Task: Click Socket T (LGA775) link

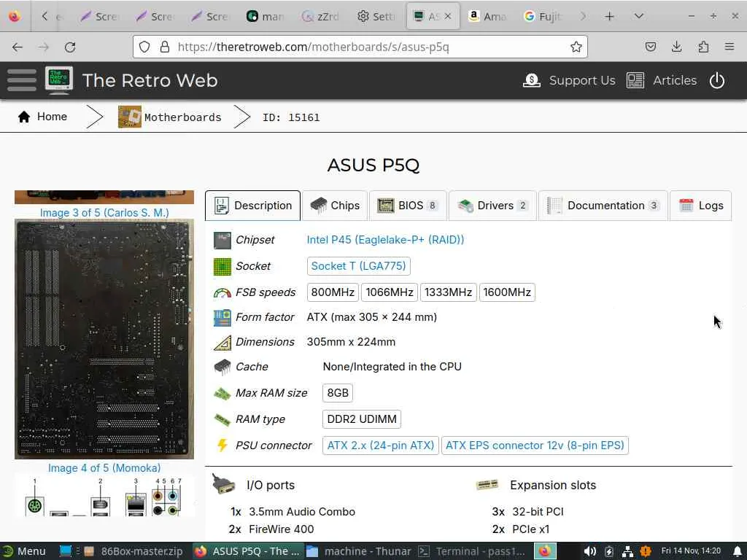Action: (x=358, y=265)
